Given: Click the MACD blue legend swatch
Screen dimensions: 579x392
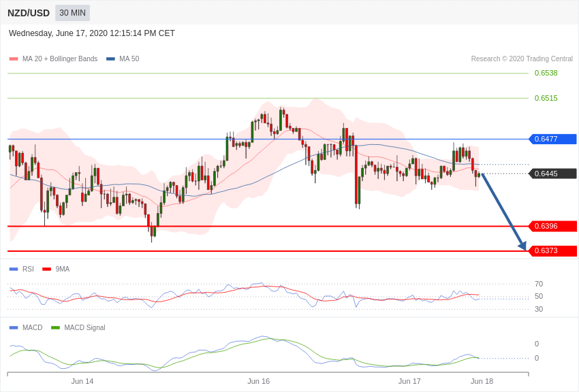Looking at the screenshot, I should [x=14, y=328].
